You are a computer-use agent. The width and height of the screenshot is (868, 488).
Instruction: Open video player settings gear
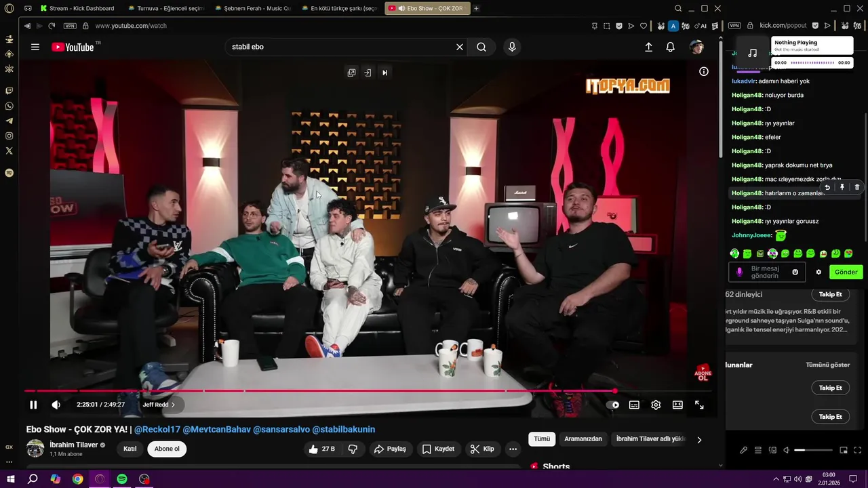pos(656,405)
